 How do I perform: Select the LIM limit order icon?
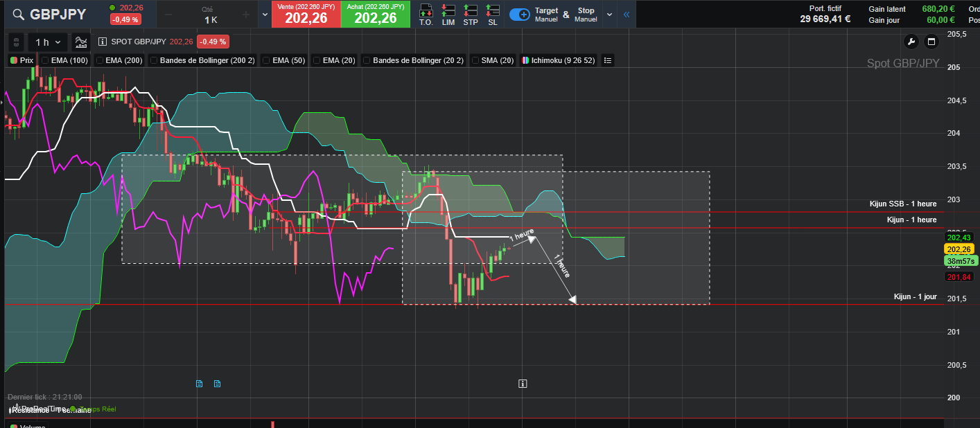[448, 14]
